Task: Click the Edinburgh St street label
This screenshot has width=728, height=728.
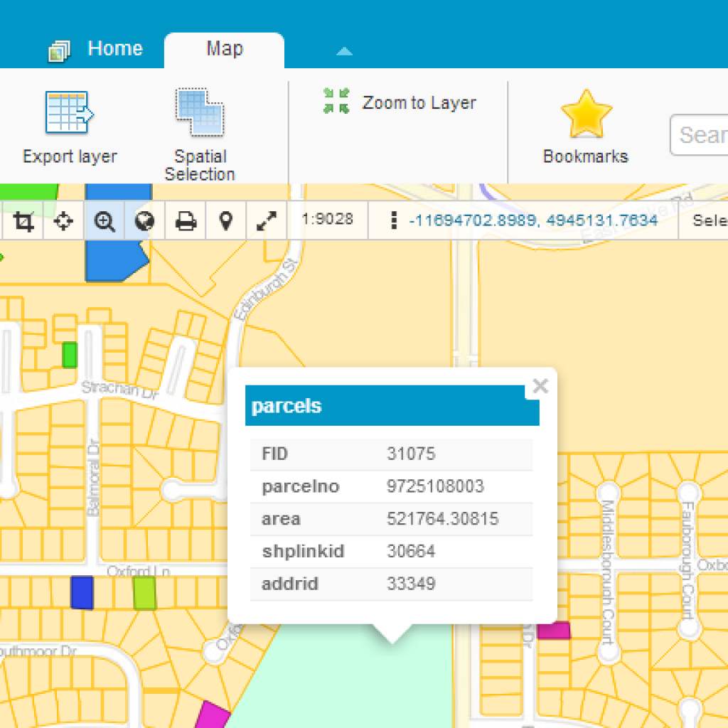Action: 266,290
